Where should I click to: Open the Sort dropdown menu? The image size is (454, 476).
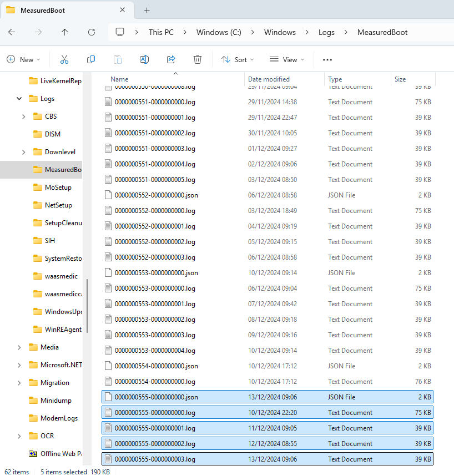(238, 59)
